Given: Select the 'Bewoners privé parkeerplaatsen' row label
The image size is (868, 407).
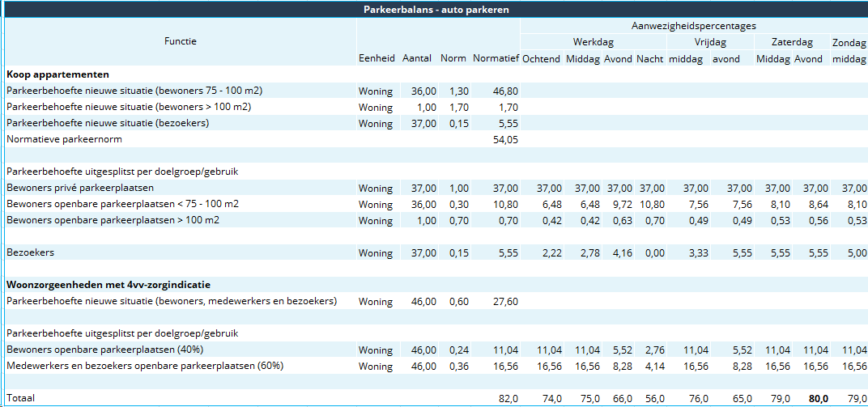Looking at the screenshot, I should pos(80,188).
